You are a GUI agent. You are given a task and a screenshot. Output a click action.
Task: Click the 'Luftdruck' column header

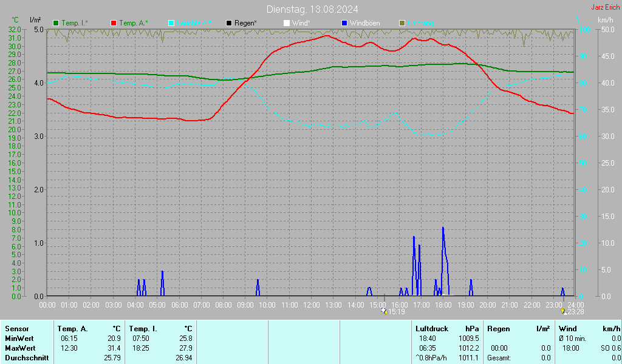(432, 329)
